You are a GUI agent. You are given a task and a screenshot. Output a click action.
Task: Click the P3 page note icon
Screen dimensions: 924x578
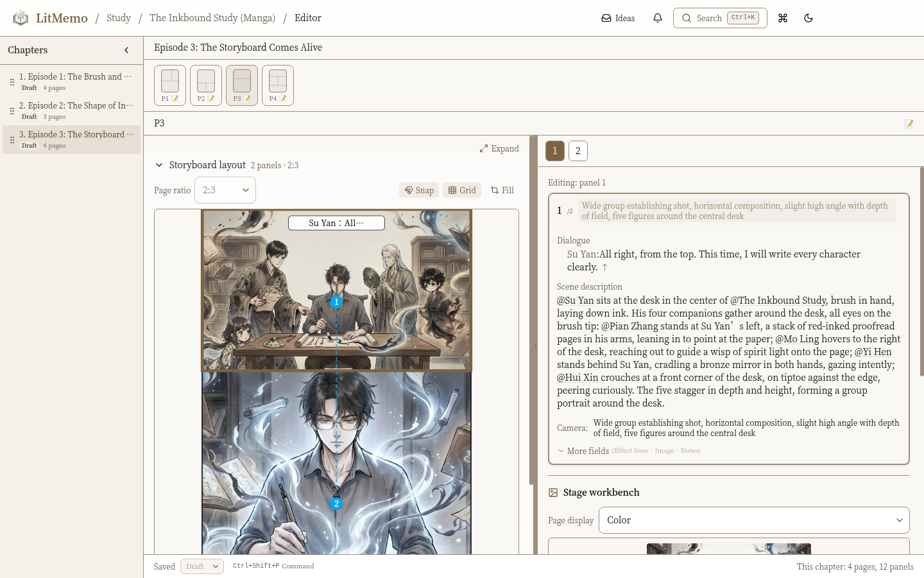[909, 124]
